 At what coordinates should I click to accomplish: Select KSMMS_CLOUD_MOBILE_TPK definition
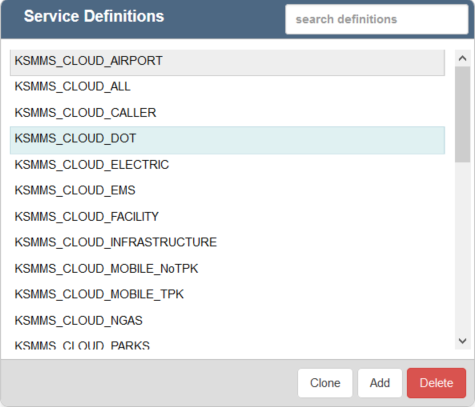[227, 294]
